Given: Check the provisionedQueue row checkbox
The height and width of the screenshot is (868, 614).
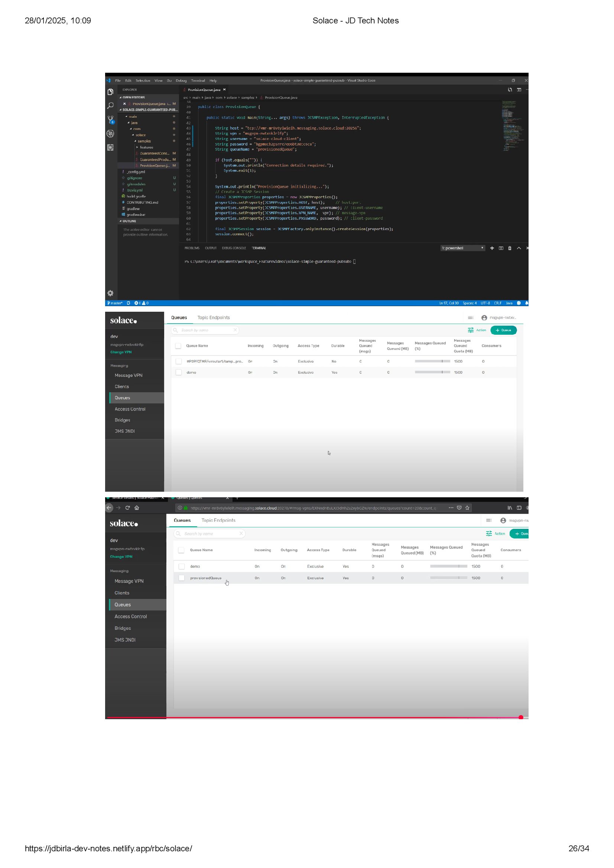Looking at the screenshot, I should 182,578.
